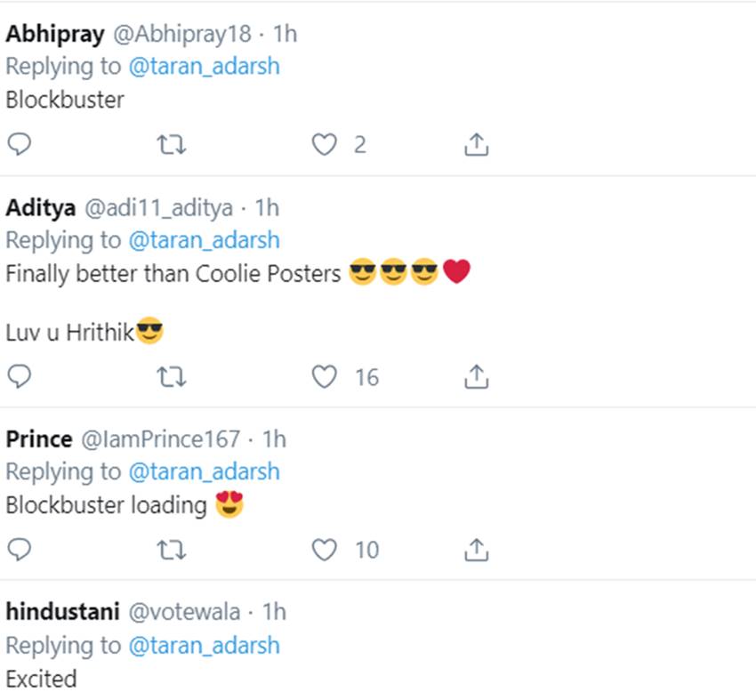This screenshot has width=756, height=700.
Task: Share Prince's Blockbuster loading tweet
Action: [477, 550]
